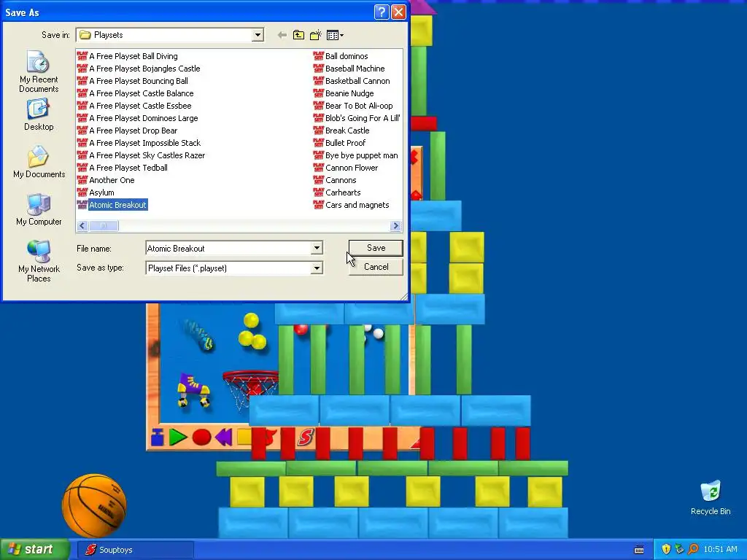Select 'Cars and magnets' playset file

(352, 205)
